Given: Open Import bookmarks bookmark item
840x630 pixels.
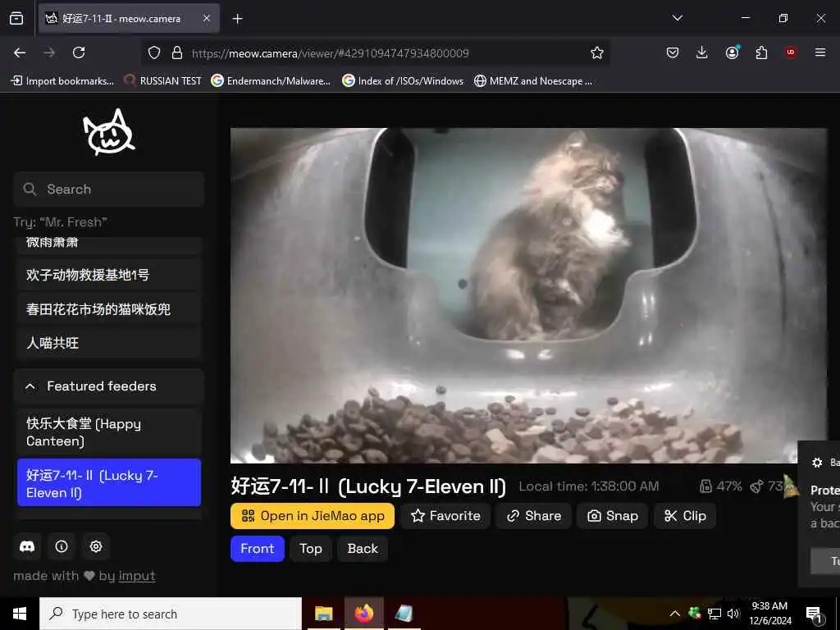Looking at the screenshot, I should 62,81.
